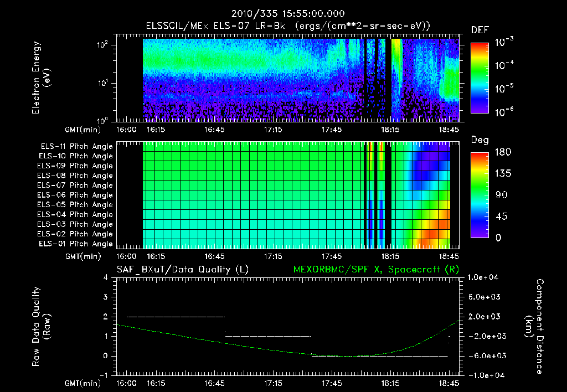The height and width of the screenshot is (392, 567).
Task: Click the DEF color scale bar
Action: [x=480, y=78]
